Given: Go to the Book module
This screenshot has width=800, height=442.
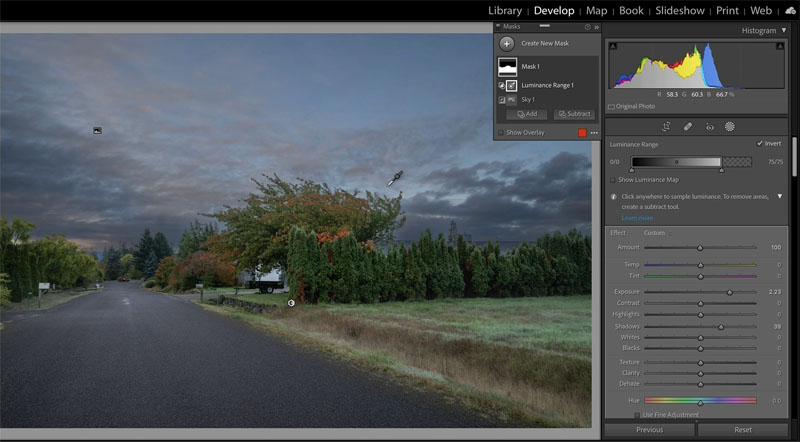Looking at the screenshot, I should click(x=631, y=11).
